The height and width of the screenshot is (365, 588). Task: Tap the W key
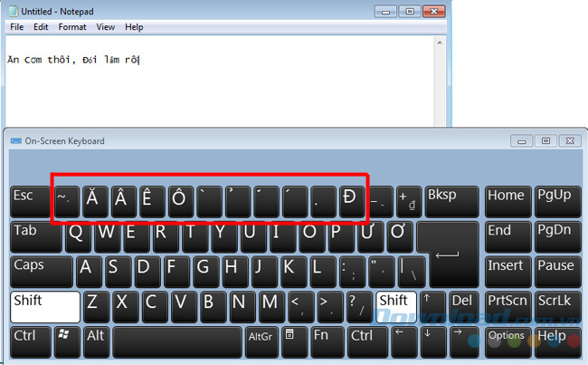click(108, 236)
